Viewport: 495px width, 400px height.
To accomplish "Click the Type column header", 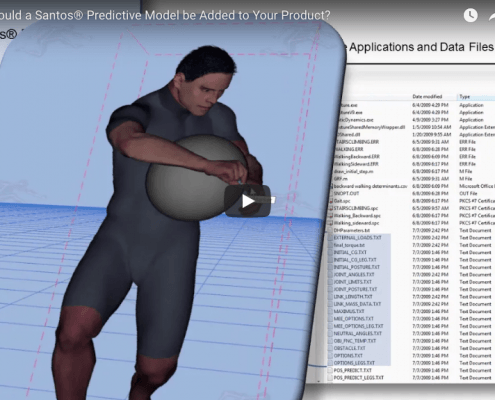I will [x=464, y=97].
